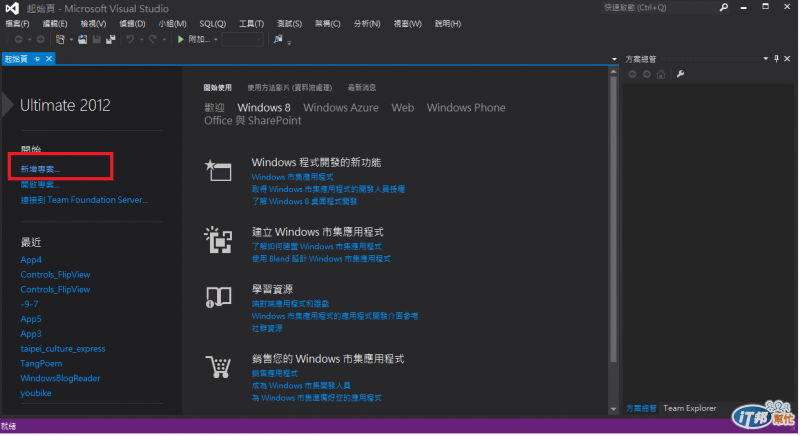The image size is (800, 436).
Task: Click the Visual Studio logo icon
Action: [12, 8]
